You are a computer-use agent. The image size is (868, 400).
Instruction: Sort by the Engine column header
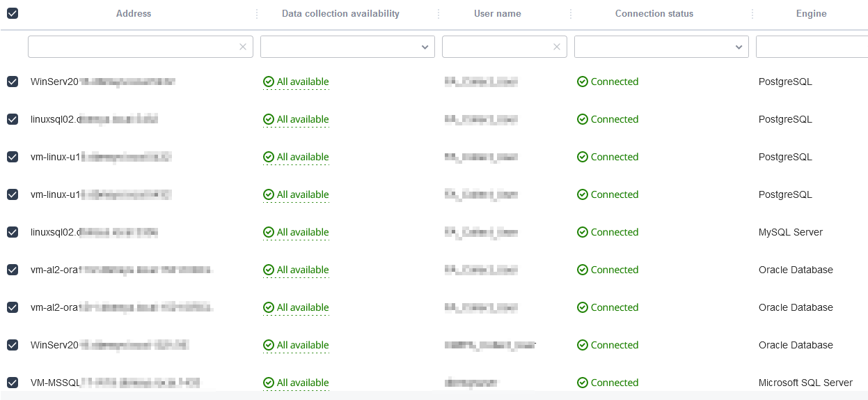812,13
